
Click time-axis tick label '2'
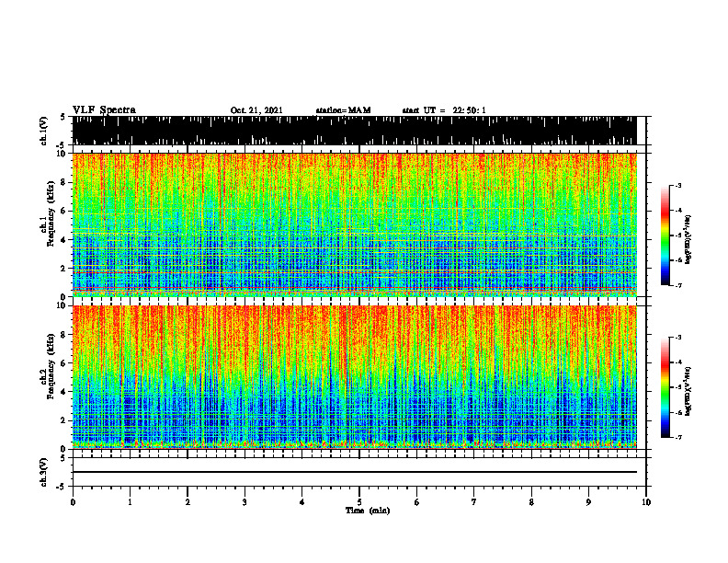(x=188, y=502)
